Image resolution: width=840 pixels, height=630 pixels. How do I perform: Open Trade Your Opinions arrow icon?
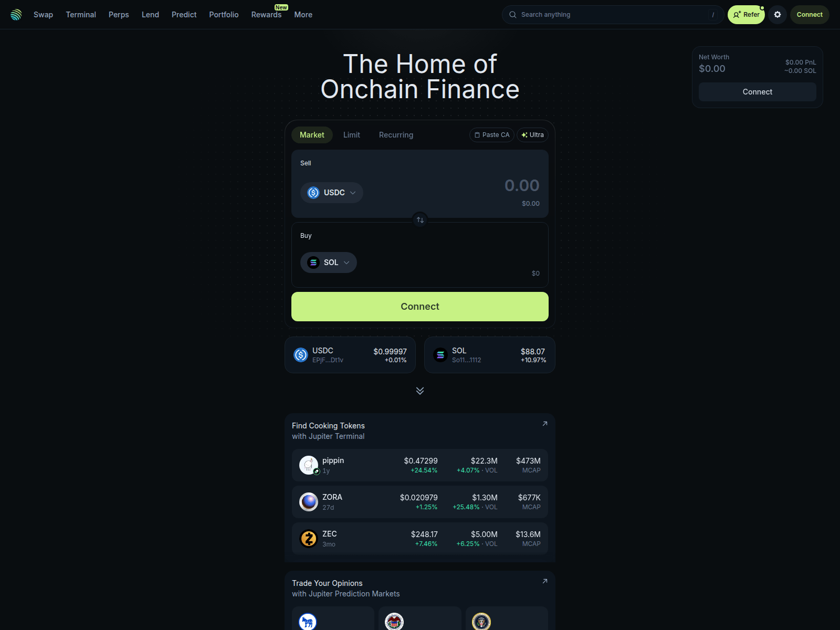tap(545, 581)
